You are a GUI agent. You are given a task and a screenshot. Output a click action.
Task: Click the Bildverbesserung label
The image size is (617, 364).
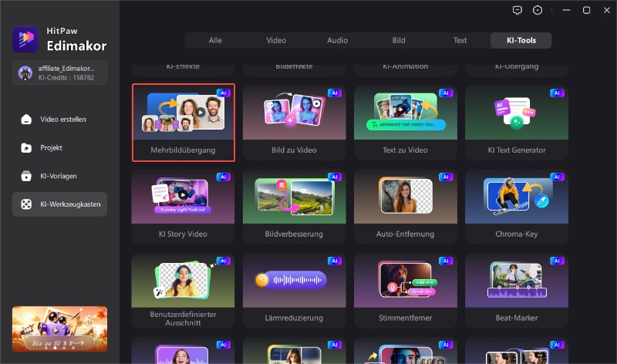click(x=294, y=234)
